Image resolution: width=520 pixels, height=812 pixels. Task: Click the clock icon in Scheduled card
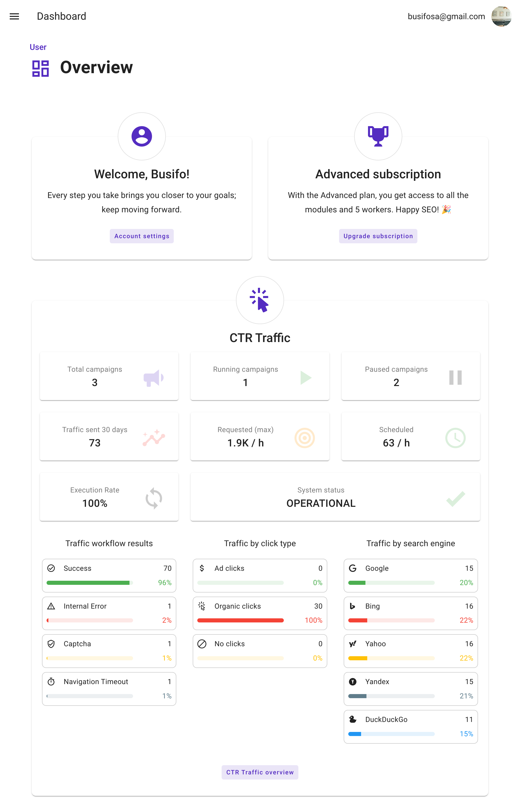455,438
